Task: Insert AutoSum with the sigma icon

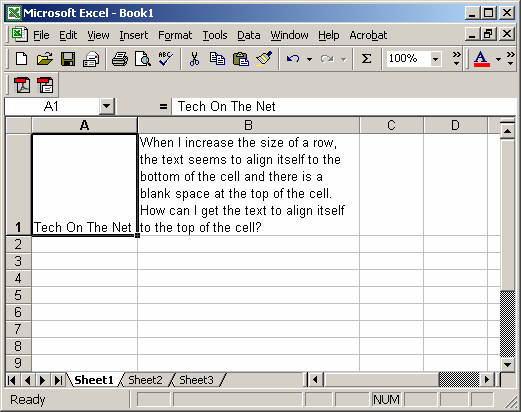Action: pyautogui.click(x=366, y=59)
